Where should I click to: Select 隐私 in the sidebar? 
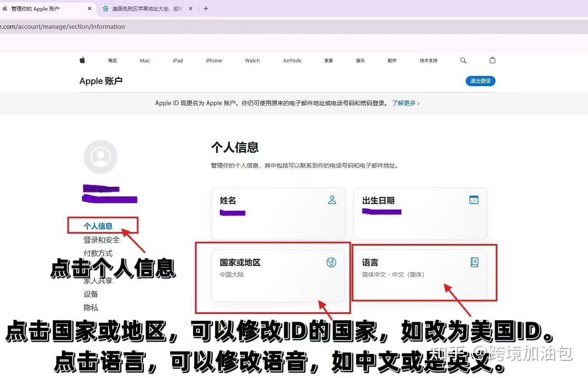coord(90,307)
